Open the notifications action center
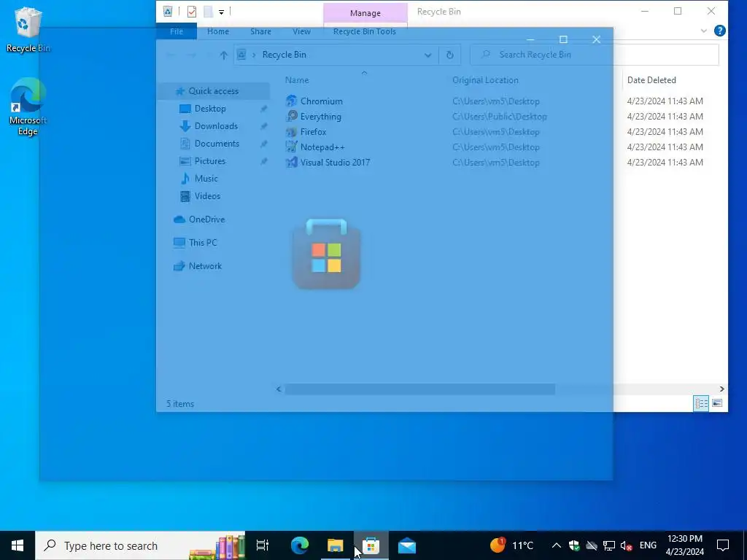This screenshot has height=560, width=747. (723, 545)
